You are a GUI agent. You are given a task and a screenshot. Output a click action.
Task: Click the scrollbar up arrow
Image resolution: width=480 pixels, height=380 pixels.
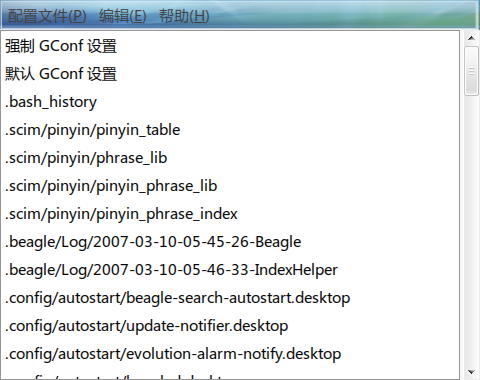click(x=471, y=38)
